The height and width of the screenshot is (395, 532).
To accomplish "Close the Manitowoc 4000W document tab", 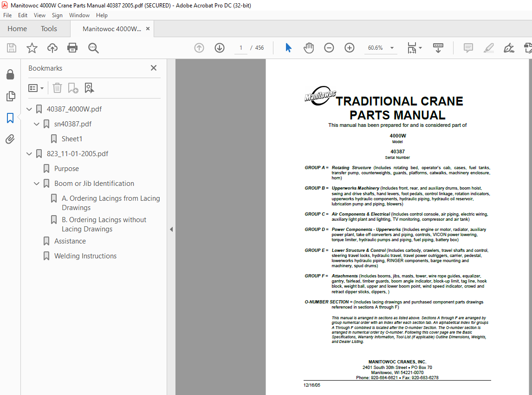I will pyautogui.click(x=148, y=28).
